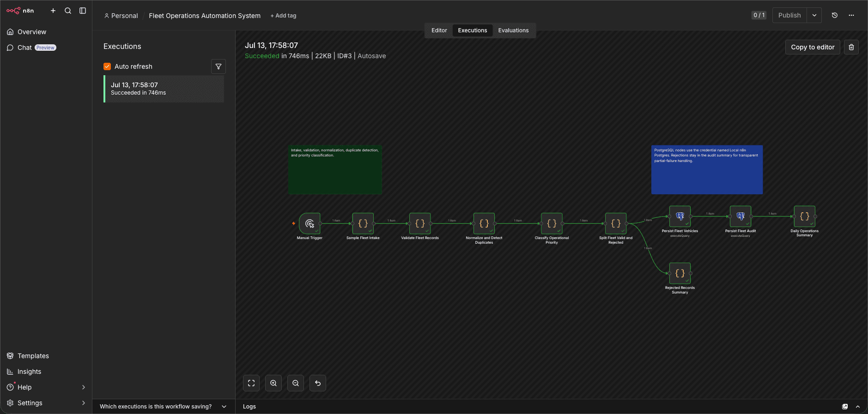Collapse the sidebar panel icon
Viewport: 868px width, 414px height.
(83, 11)
